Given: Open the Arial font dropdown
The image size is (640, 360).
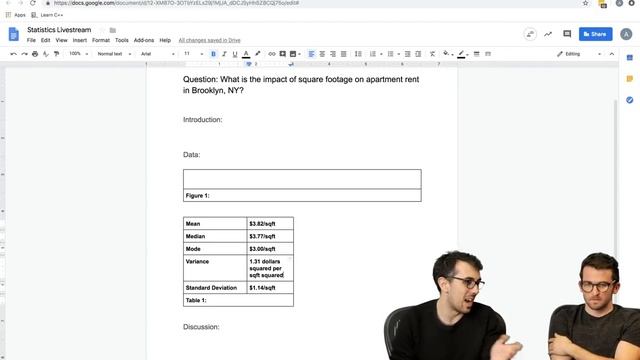Looking at the screenshot, I should pos(158,54).
